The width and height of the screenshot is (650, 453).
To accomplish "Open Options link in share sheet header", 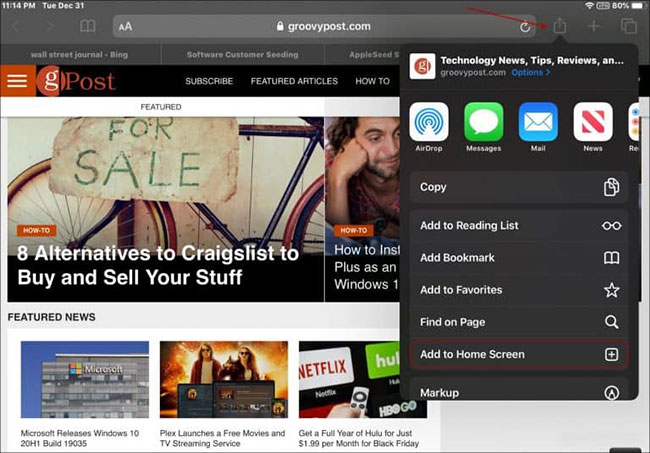I will coord(531,73).
